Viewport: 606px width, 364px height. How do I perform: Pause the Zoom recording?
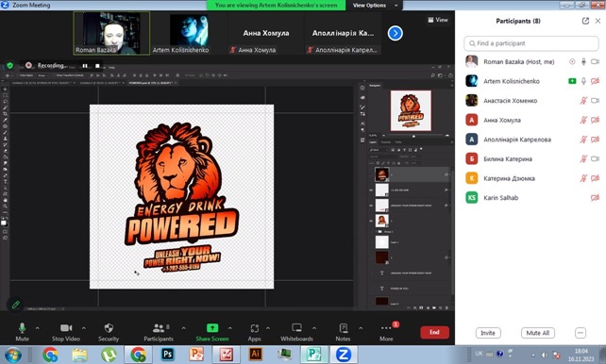(85, 66)
